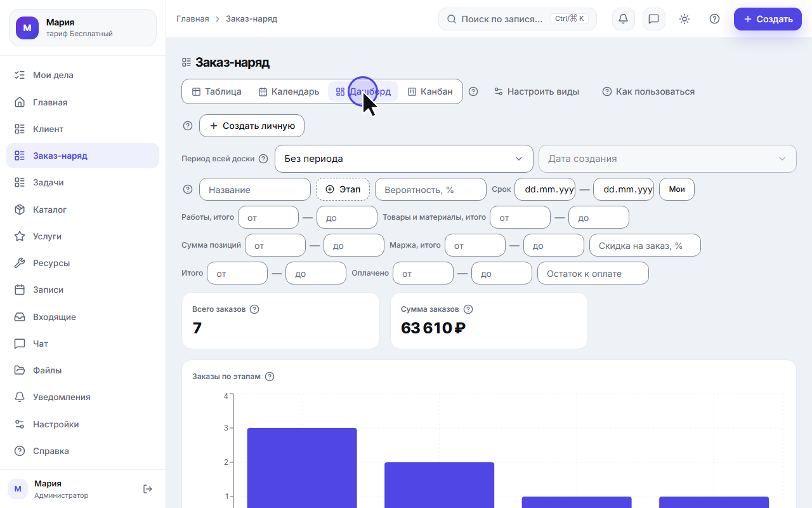Click the Заказ-наряд heading list icon

pos(187,62)
